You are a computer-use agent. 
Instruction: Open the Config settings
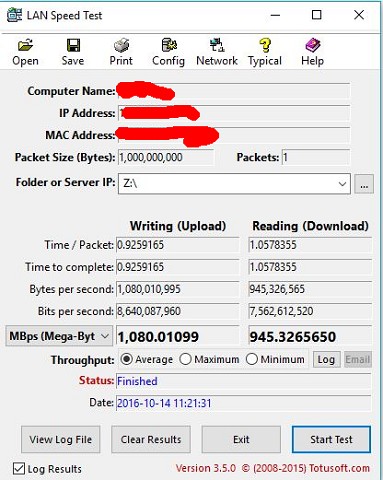169,52
